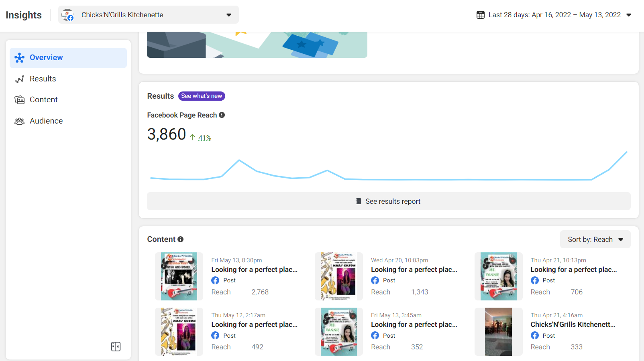Screen dimensions: 644x361
Task: Click the date Fri May 13, 8:30pm
Action: point(237,261)
